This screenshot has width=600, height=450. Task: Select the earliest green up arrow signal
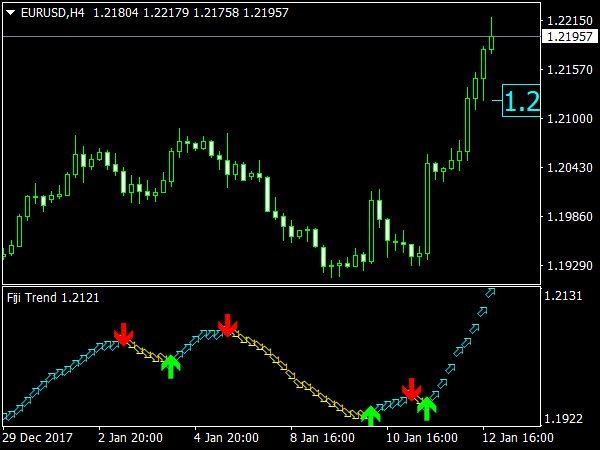coord(171,367)
